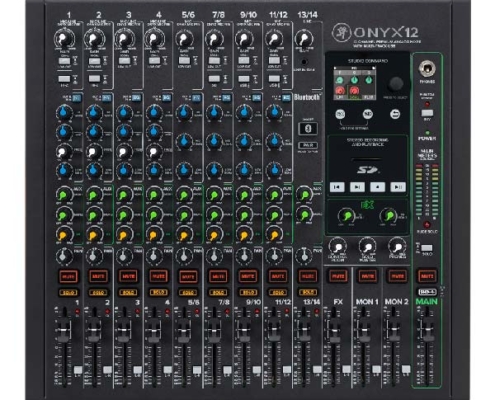
Task: Engage the Hi-Z switch on channel 2
Action: [x=94, y=79]
